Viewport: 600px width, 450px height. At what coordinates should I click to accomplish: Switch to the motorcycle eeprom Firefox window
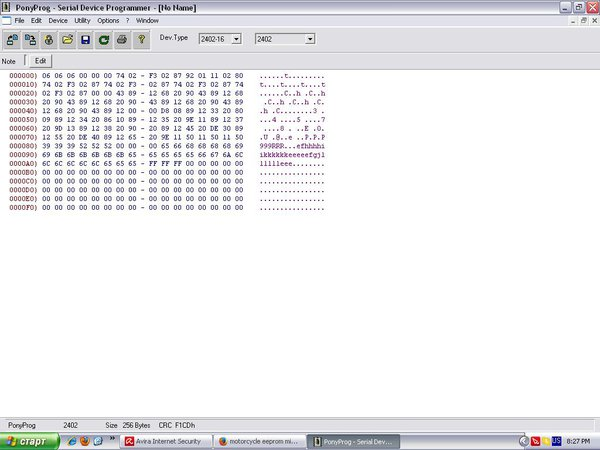click(260, 442)
